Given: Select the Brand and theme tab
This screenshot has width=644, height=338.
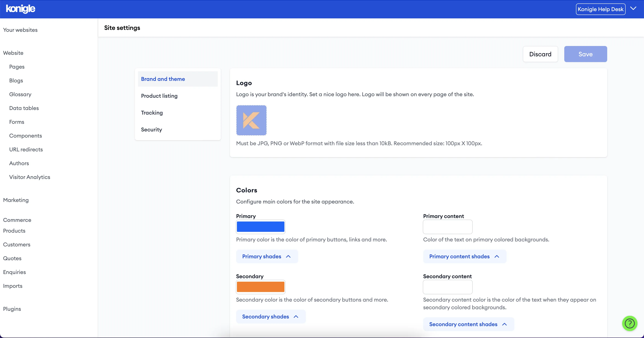Looking at the screenshot, I should click(163, 79).
